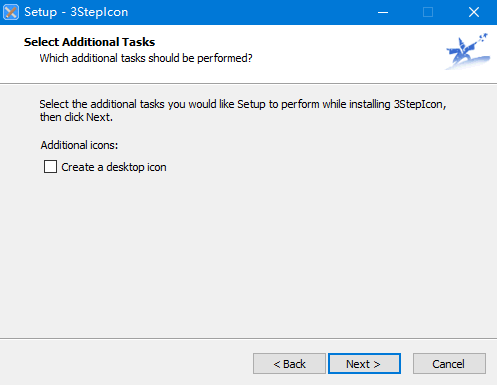Enable the Create a desktop icon checkbox
This screenshot has height=385, width=497.
tap(50, 167)
